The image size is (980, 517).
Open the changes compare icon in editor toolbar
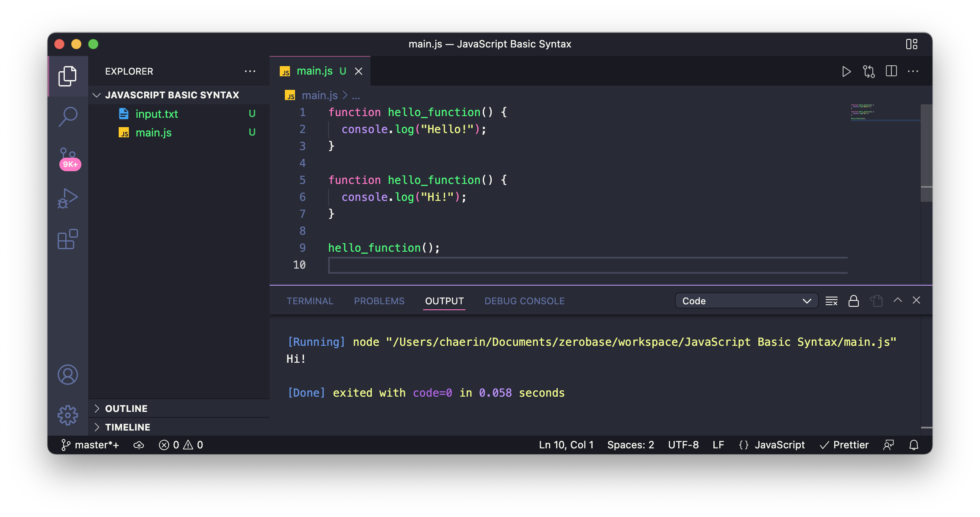click(x=869, y=72)
